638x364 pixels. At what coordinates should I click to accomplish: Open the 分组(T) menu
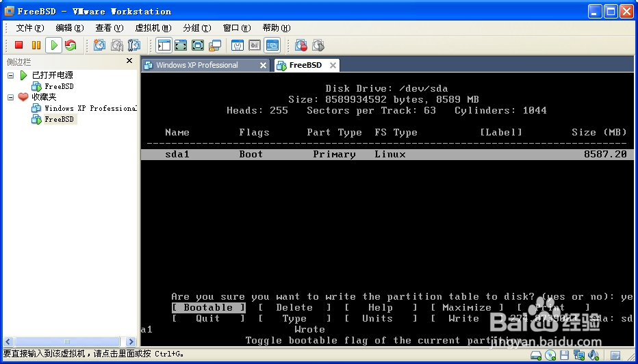(x=197, y=27)
